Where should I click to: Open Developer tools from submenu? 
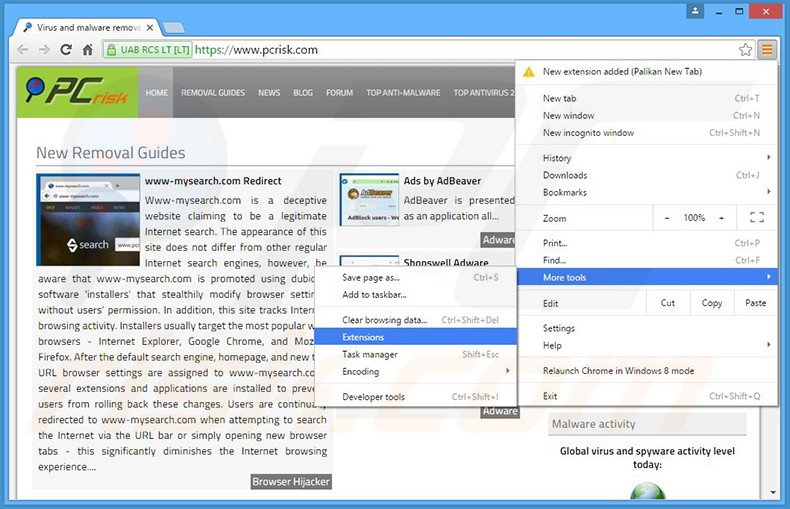pyautogui.click(x=416, y=397)
